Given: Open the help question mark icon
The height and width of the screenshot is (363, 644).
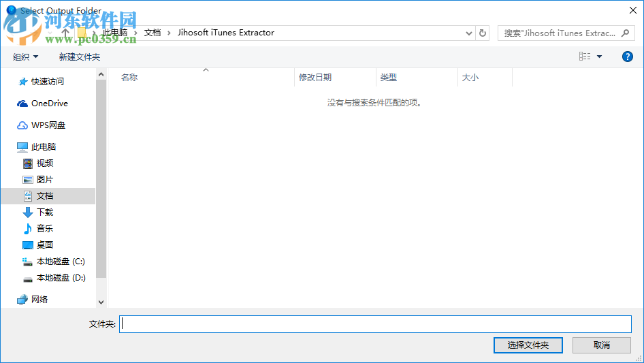Looking at the screenshot, I should [627, 57].
